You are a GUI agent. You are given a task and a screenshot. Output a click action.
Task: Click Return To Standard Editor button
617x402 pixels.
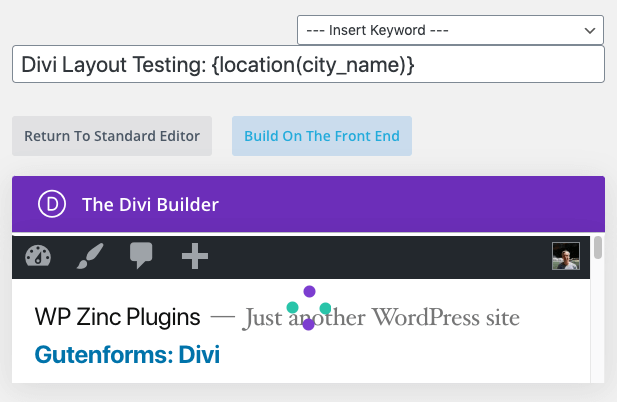coord(112,136)
